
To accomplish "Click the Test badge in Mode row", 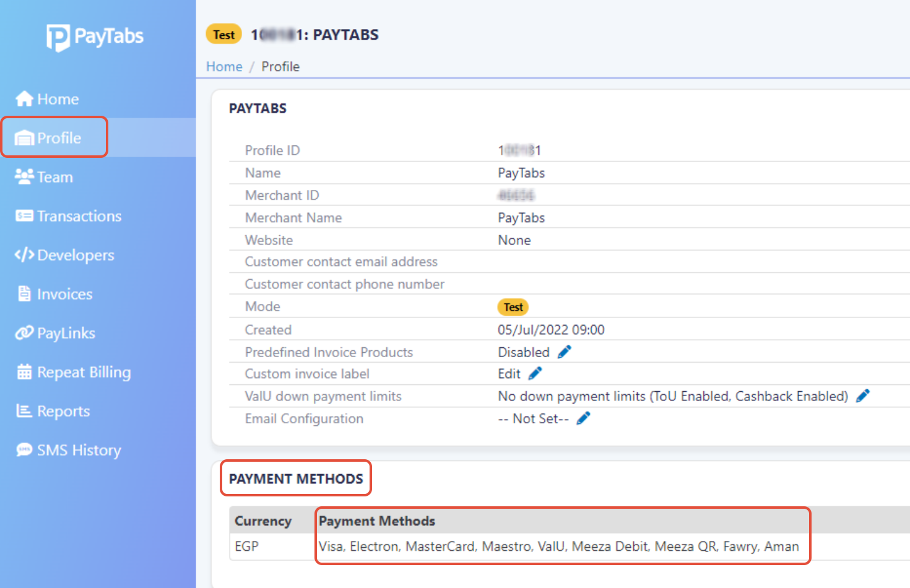I will pos(513,307).
